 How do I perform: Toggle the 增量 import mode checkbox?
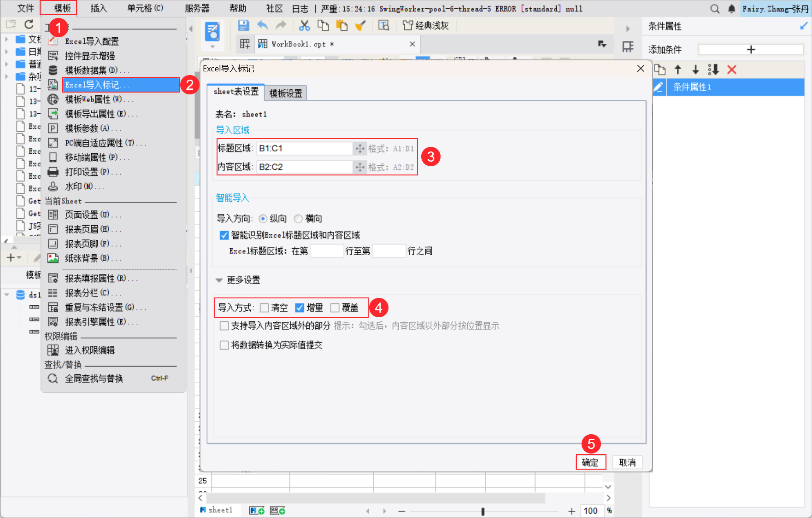pyautogui.click(x=300, y=308)
